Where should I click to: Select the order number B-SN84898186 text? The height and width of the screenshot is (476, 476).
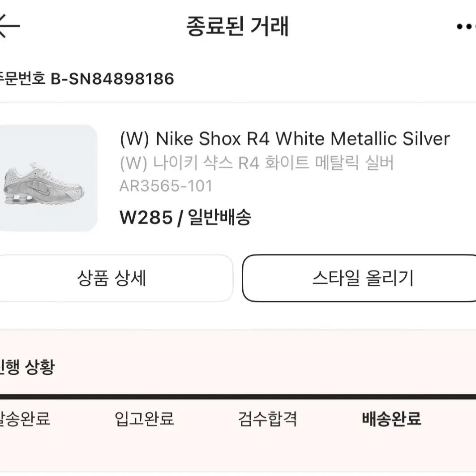point(112,79)
